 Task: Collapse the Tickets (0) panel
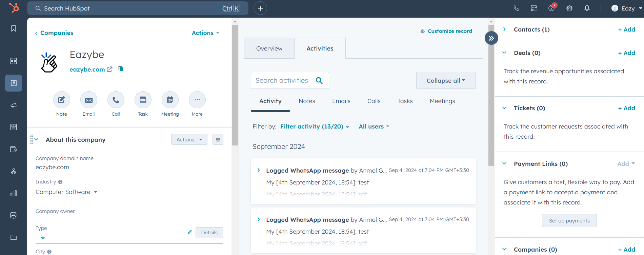click(504, 108)
